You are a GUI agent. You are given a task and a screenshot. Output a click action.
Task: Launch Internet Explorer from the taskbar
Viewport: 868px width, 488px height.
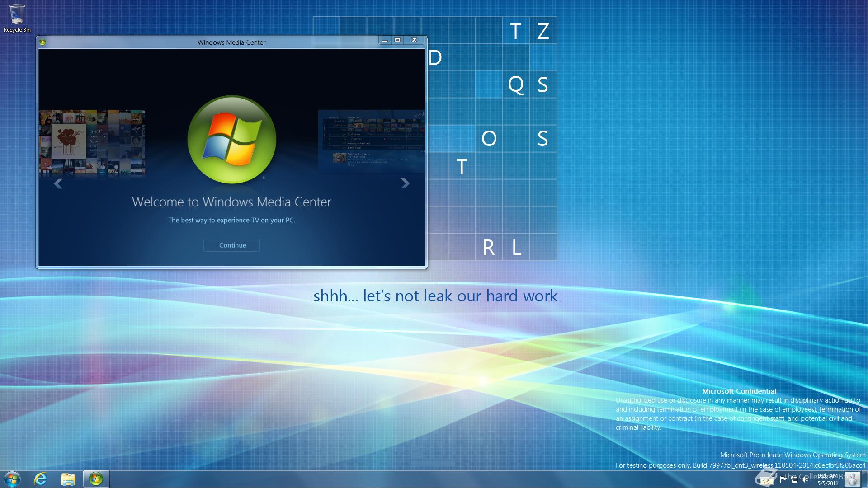(x=40, y=479)
